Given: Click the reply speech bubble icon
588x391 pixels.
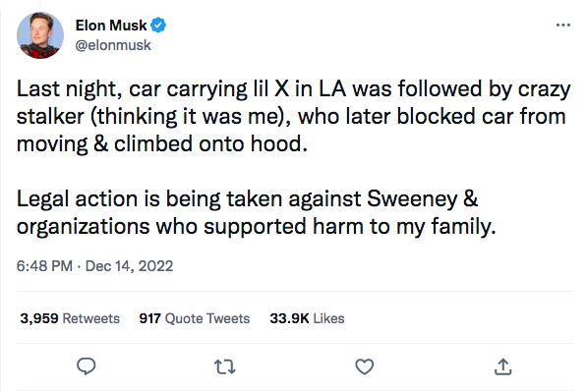Looking at the screenshot, I should [x=87, y=366].
